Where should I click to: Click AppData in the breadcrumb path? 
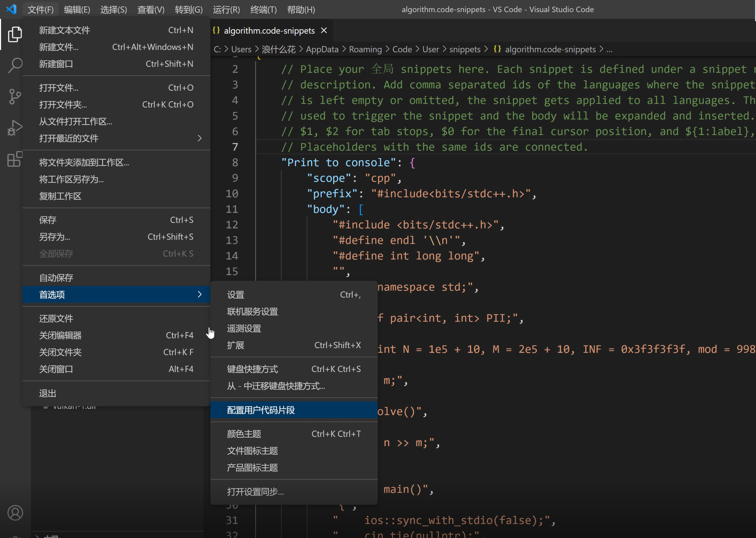pos(322,49)
